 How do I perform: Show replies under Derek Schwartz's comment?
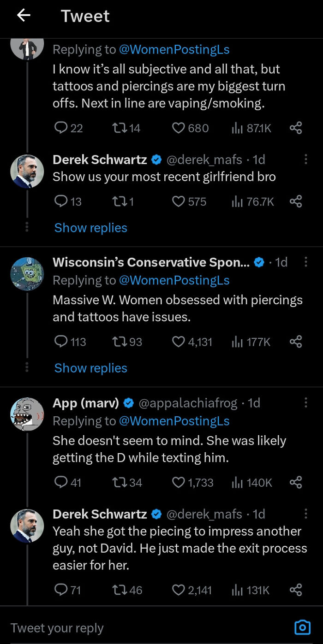pyautogui.click(x=90, y=228)
